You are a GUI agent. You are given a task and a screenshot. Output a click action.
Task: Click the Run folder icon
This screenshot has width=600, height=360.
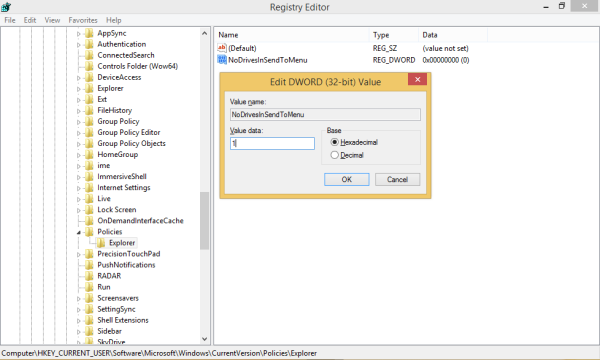(x=89, y=287)
